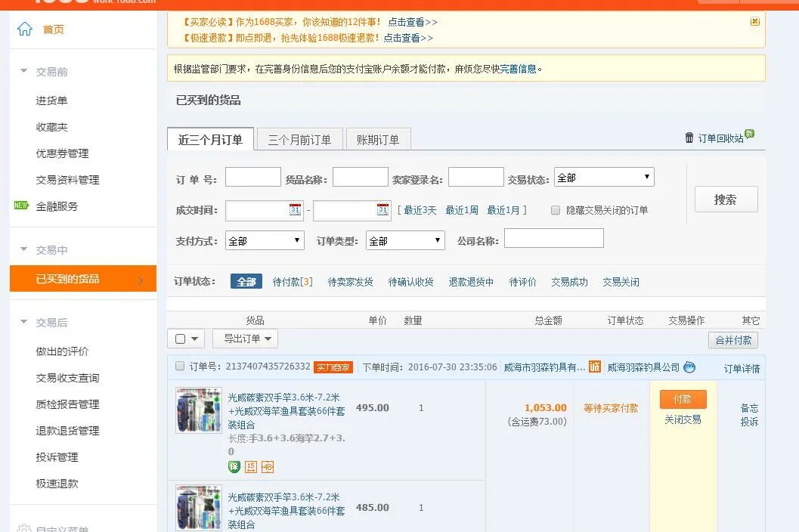Filter orders by 交易关闭
799x532 pixels.
(621, 281)
